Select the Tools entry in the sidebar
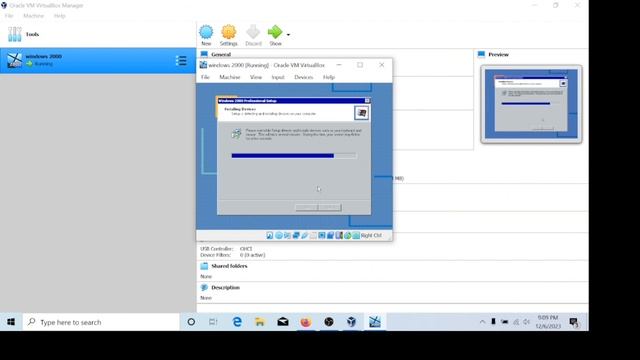640x360 pixels. tap(98, 34)
